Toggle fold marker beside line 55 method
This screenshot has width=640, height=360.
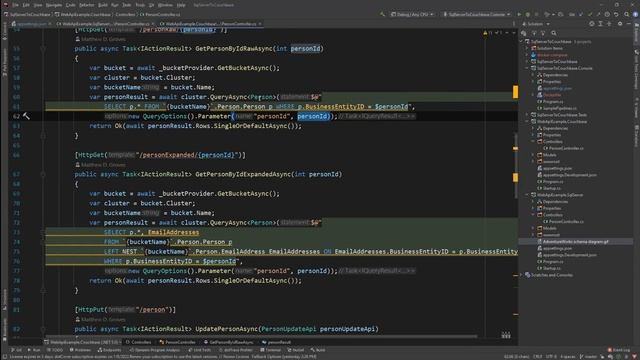[43, 49]
